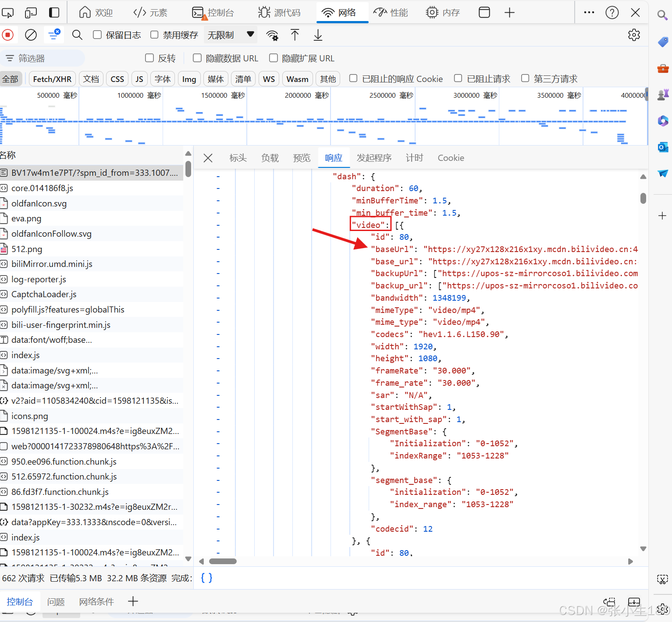672x622 pixels.
Task: Open the DevTools more options ellipsis
Action: click(589, 13)
